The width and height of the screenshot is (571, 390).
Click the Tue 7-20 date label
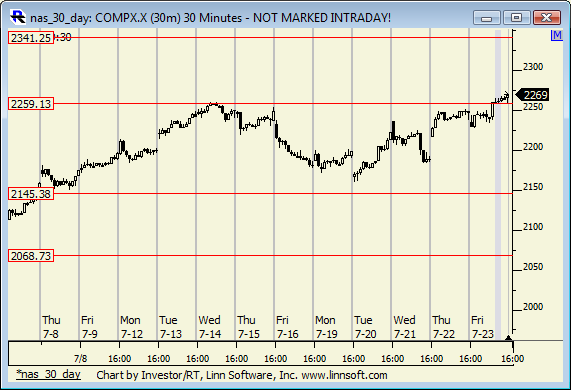click(365, 327)
